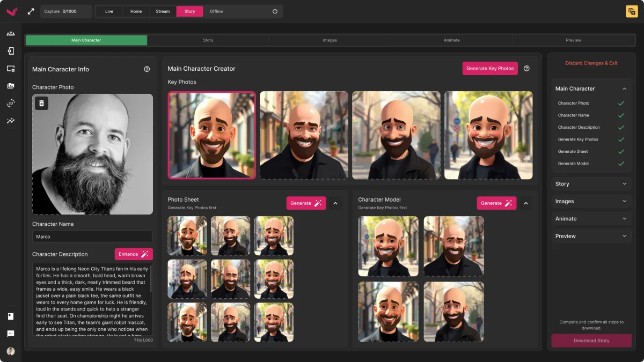Click Discard Changes & Exit

(591, 63)
